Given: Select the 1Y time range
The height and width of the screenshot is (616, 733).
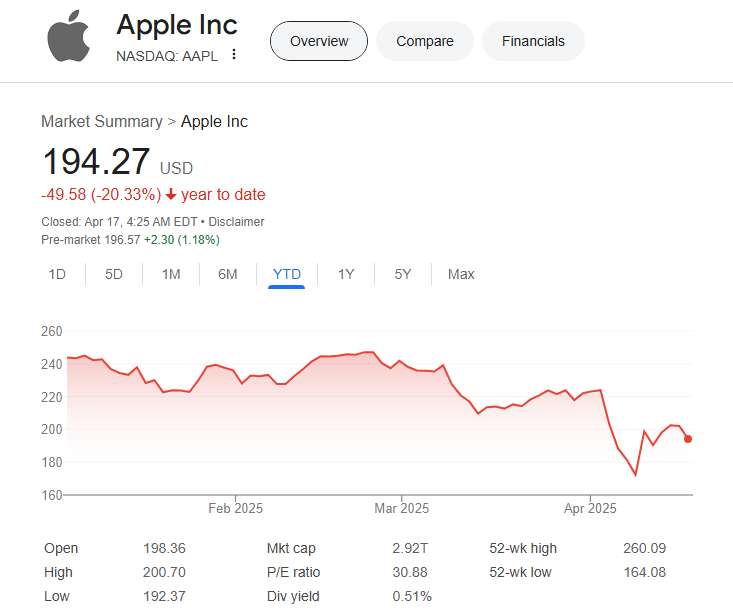Looking at the screenshot, I should pos(346,274).
